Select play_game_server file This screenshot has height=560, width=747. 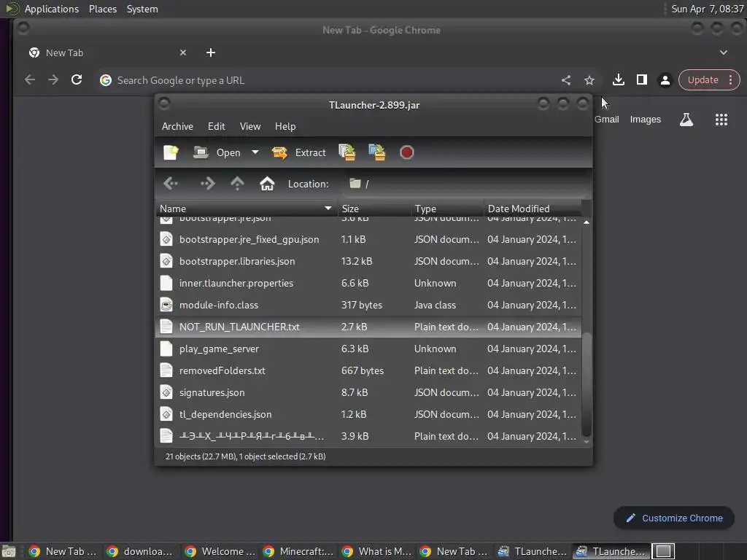click(368, 349)
